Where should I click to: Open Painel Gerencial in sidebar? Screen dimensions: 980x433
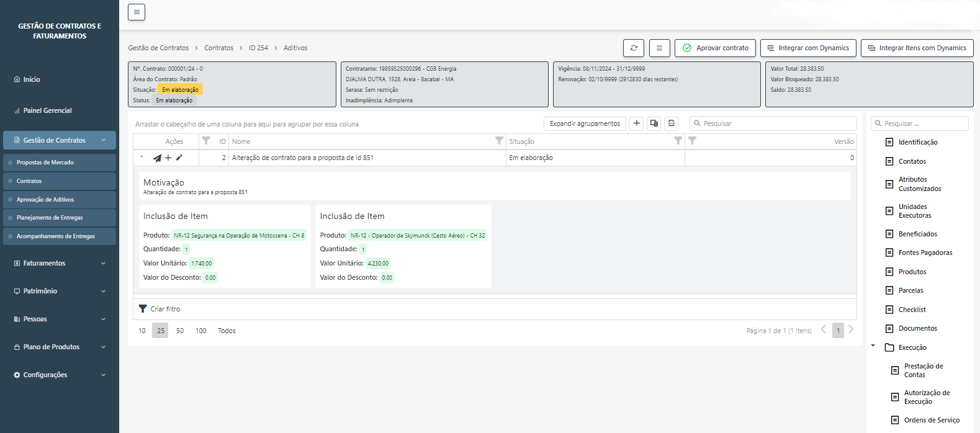(47, 110)
